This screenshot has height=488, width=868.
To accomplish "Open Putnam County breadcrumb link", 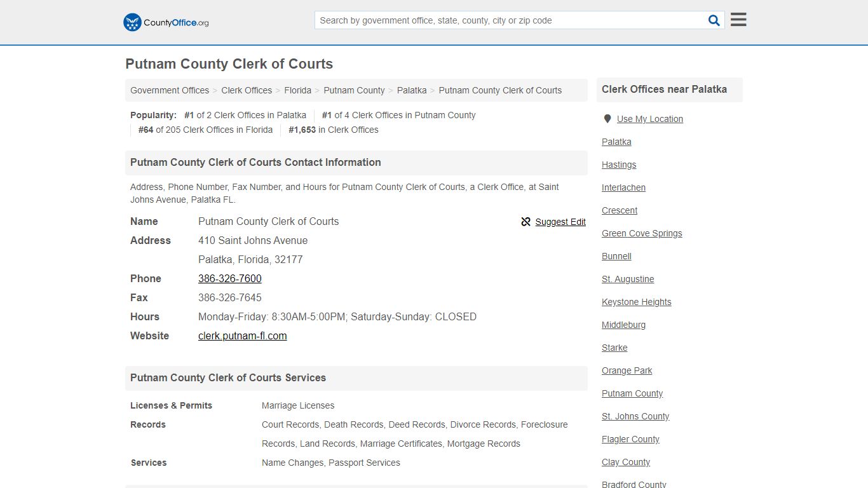I will 354,90.
